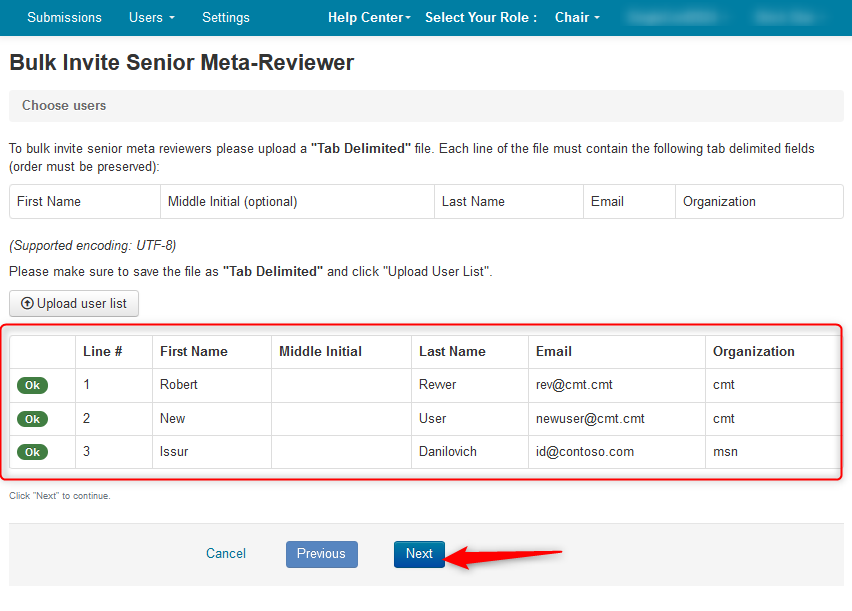Click the Select Your Role label
Image resolution: width=852 pixels, height=611 pixels.
point(481,17)
